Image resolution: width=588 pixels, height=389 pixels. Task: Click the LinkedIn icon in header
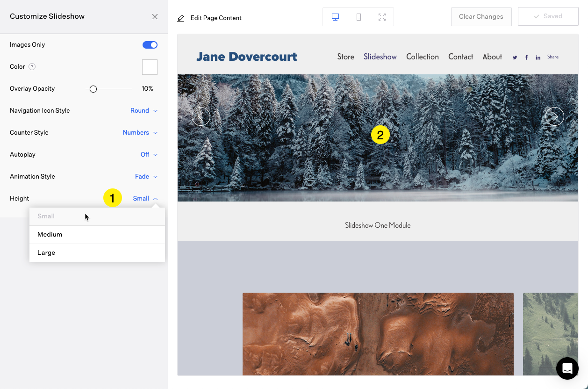click(538, 58)
